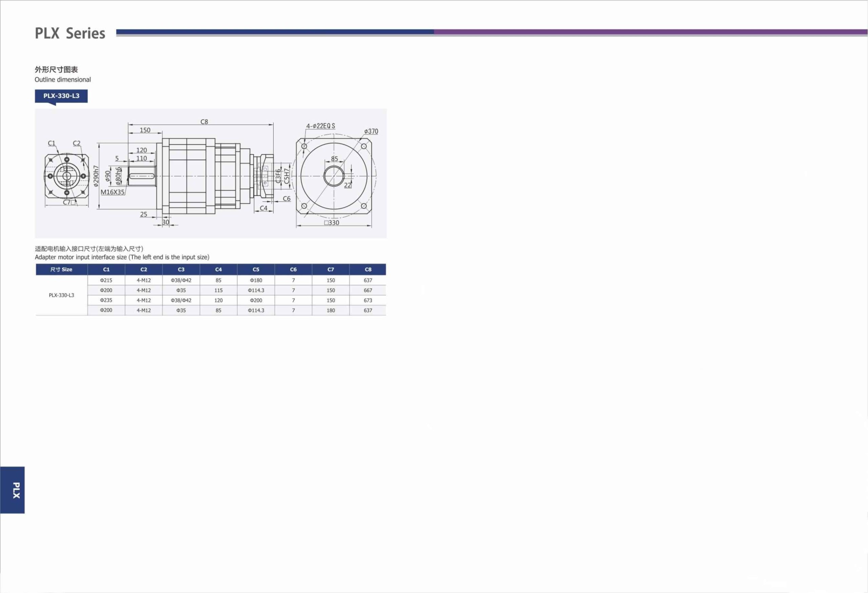The image size is (868, 593).
Task: Click the 667 value in C8 column
Action: pos(368,290)
